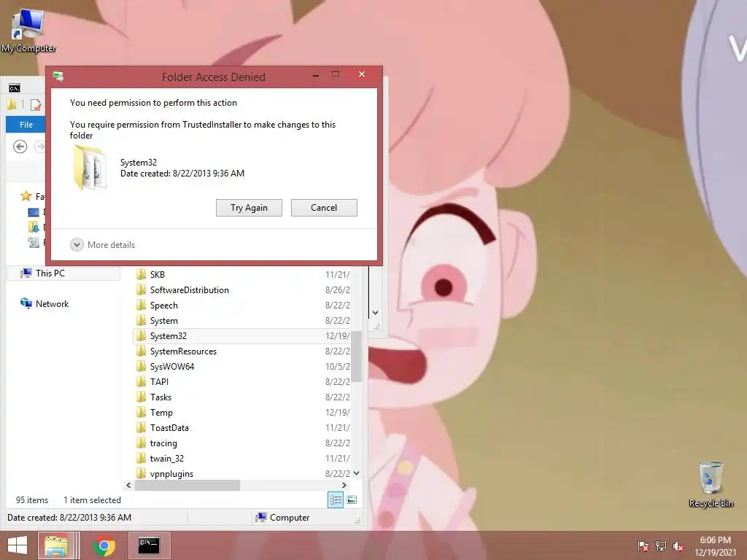Select the vpnplugins folder
The width and height of the screenshot is (747, 560).
point(243,473)
